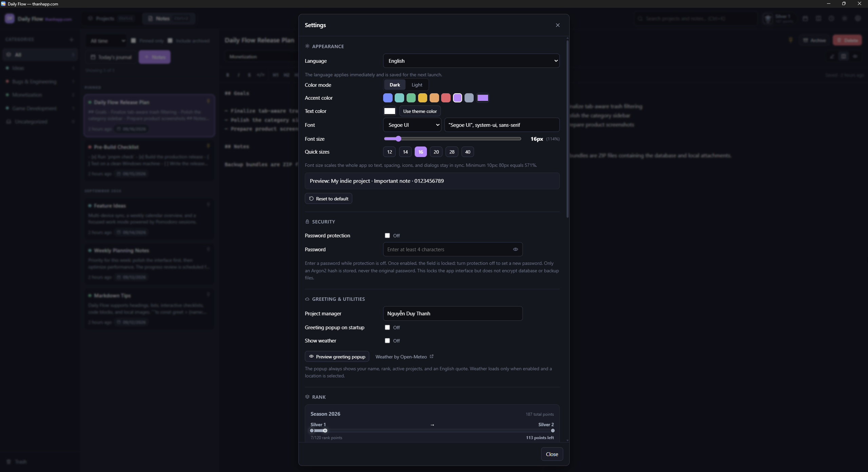
Task: Set quick size to 14
Action: tap(405, 152)
